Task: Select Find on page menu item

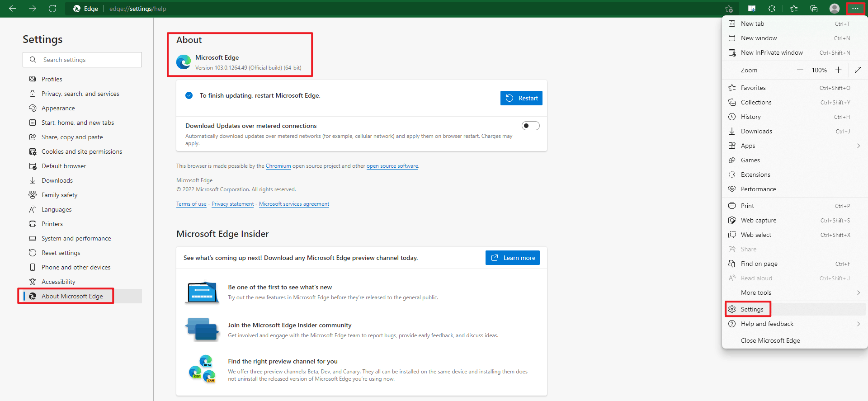Action: [x=794, y=264]
